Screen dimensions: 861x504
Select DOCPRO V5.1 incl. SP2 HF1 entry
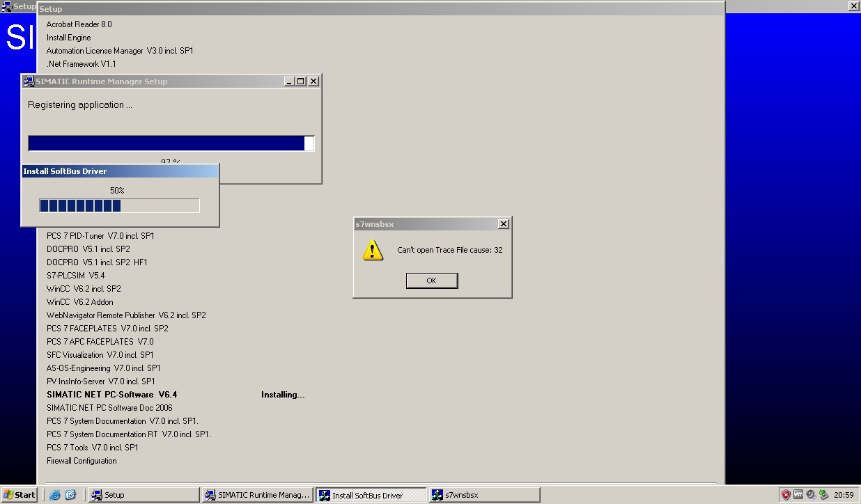point(97,262)
